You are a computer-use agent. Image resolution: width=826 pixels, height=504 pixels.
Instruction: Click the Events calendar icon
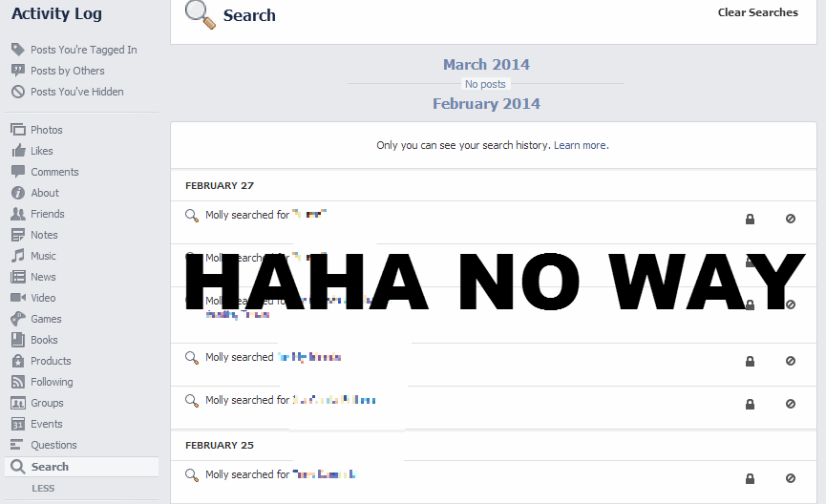(18, 424)
